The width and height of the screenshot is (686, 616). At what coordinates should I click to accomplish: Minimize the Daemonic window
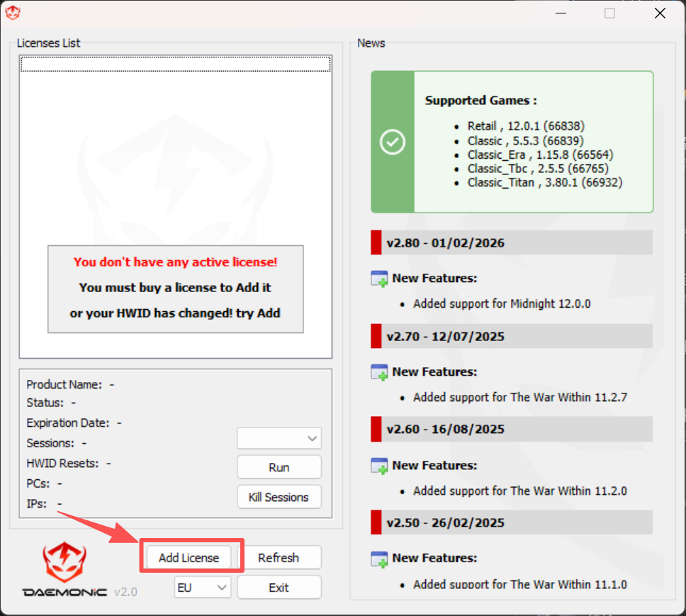pos(561,13)
